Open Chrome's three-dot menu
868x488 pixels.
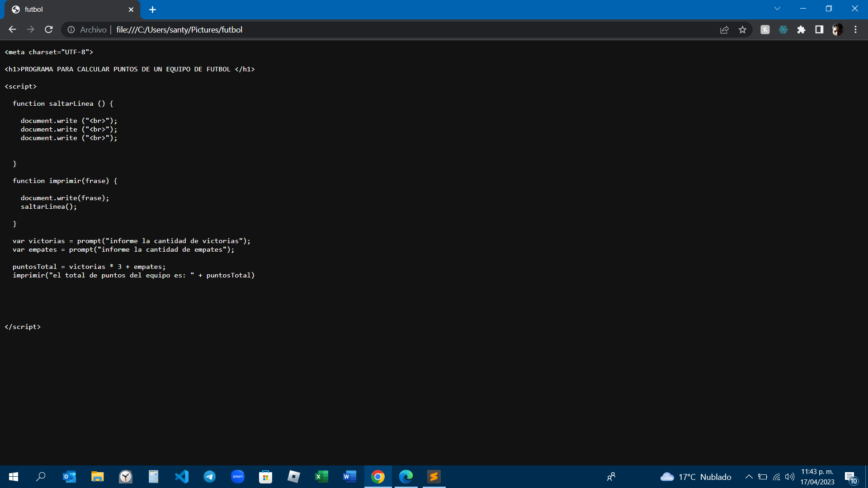[x=855, y=29]
